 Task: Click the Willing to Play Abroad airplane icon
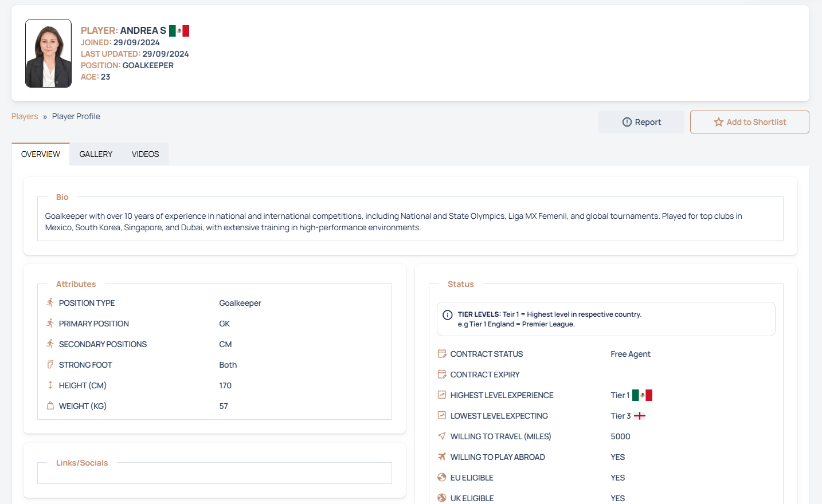pyautogui.click(x=442, y=456)
